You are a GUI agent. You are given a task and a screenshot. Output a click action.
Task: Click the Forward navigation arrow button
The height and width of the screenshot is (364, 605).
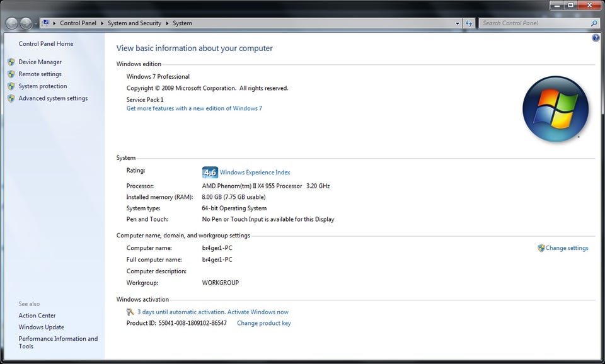[26, 23]
